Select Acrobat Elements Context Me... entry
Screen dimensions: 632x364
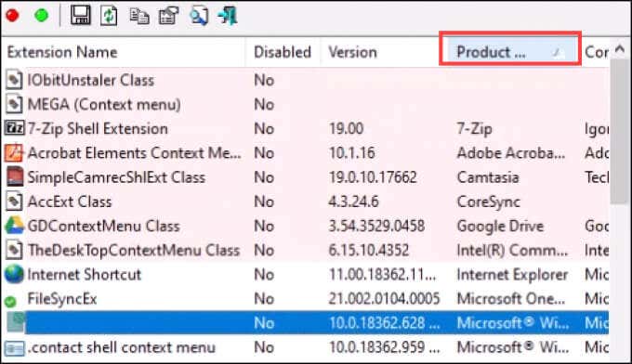coord(134,153)
